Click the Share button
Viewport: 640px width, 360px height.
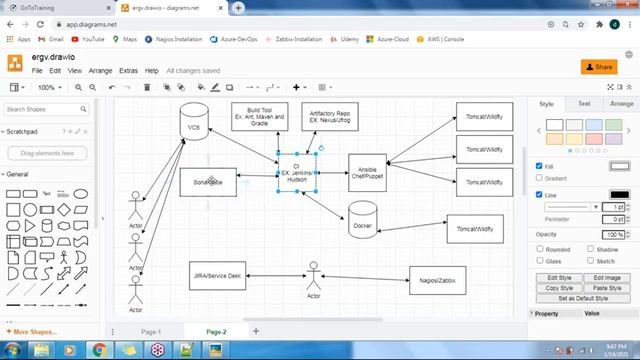pos(599,67)
